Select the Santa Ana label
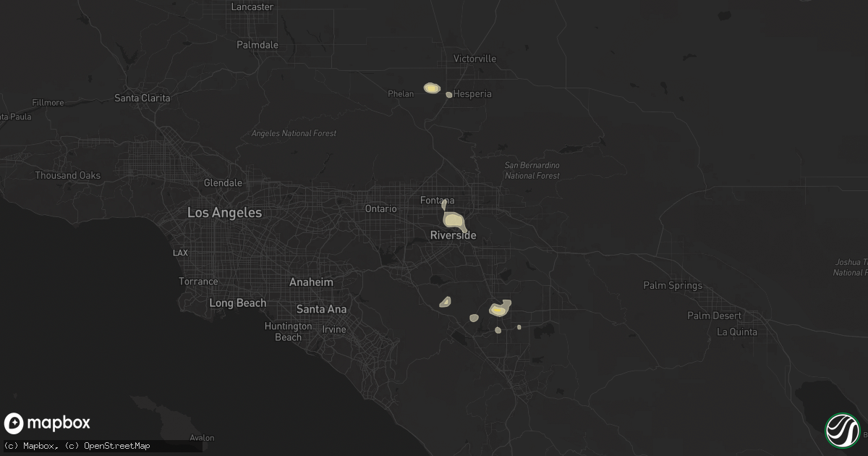Screen dimensions: 868x456 [322, 309]
